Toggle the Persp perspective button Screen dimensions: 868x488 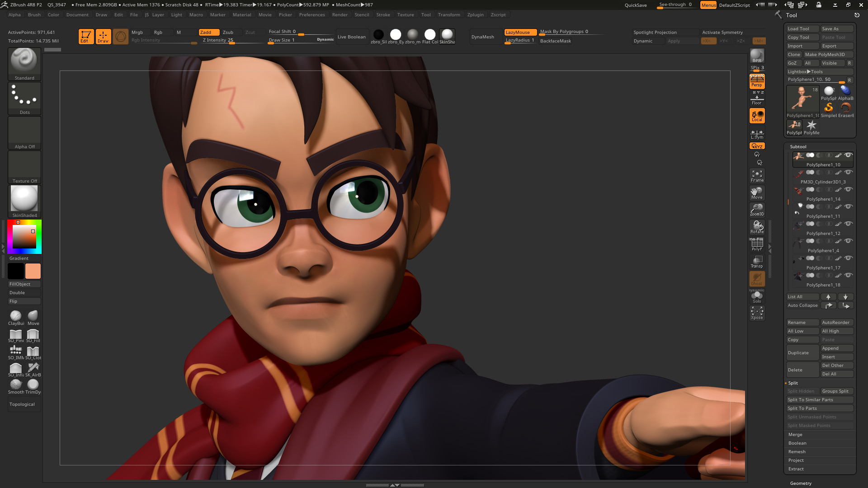tap(757, 81)
